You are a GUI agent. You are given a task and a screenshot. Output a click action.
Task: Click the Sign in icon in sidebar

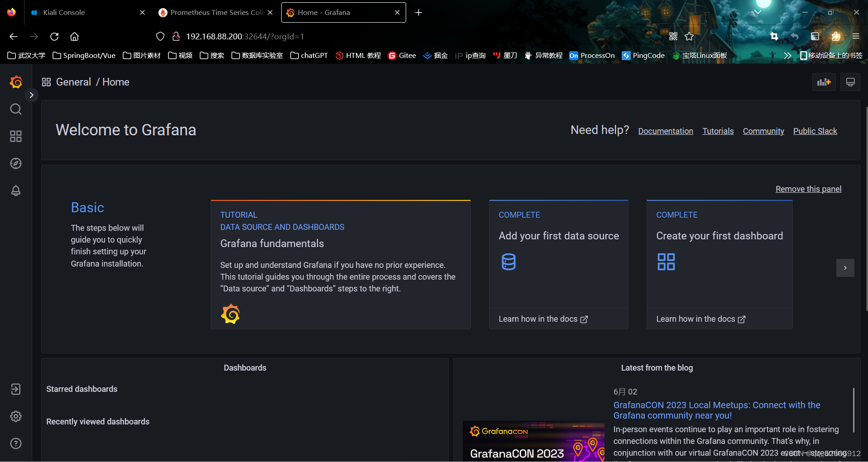[16, 389]
